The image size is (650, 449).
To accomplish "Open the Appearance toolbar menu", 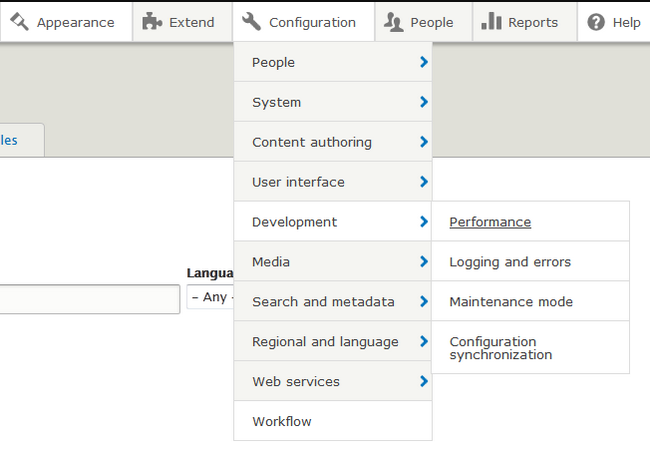I will [x=66, y=22].
